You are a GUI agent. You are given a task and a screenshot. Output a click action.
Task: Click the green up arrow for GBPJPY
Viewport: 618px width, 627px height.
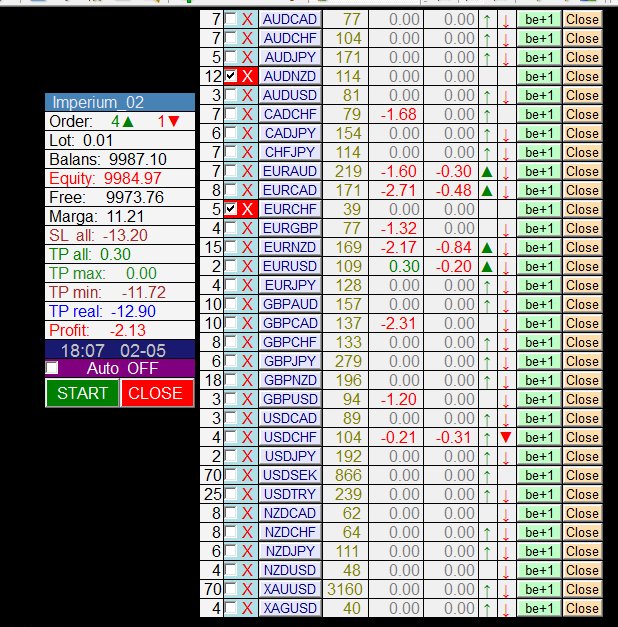coord(487,362)
